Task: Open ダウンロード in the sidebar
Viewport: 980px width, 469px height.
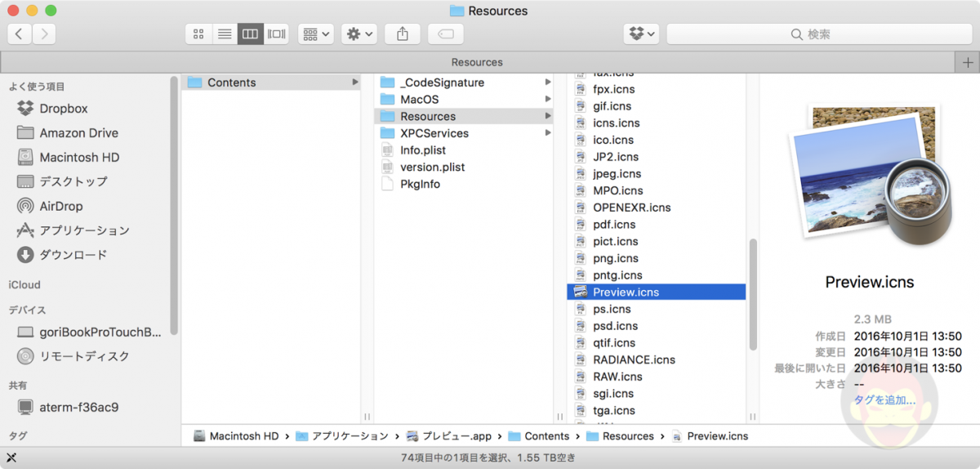Action: pos(73,255)
